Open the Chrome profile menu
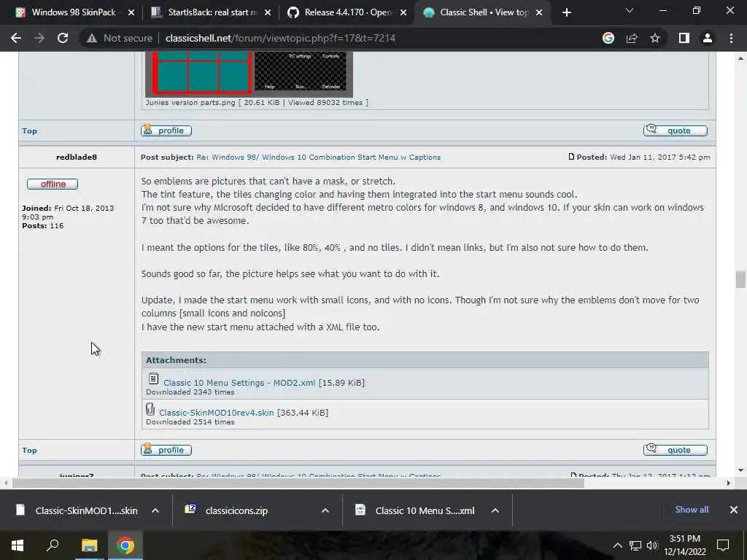The image size is (747, 560). (x=708, y=38)
